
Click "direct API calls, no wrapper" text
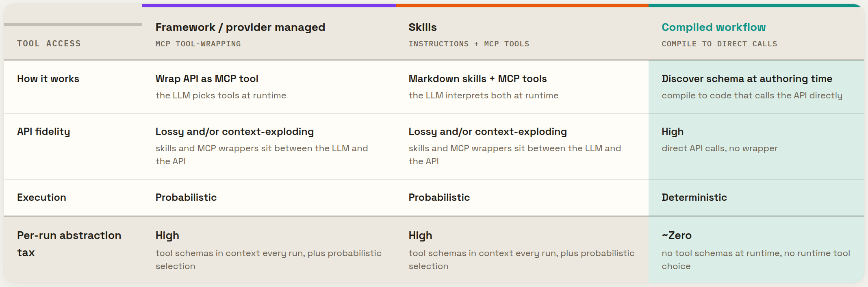click(719, 148)
